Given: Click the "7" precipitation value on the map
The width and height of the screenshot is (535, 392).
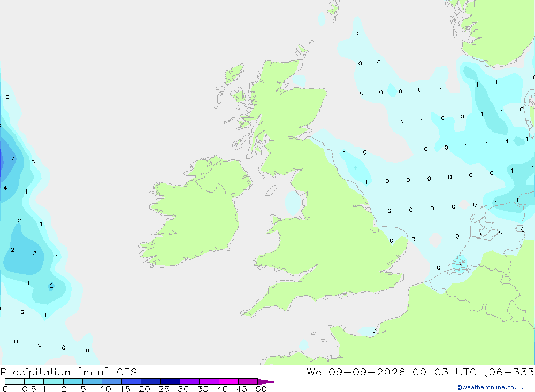Looking at the screenshot, I should [12, 159].
